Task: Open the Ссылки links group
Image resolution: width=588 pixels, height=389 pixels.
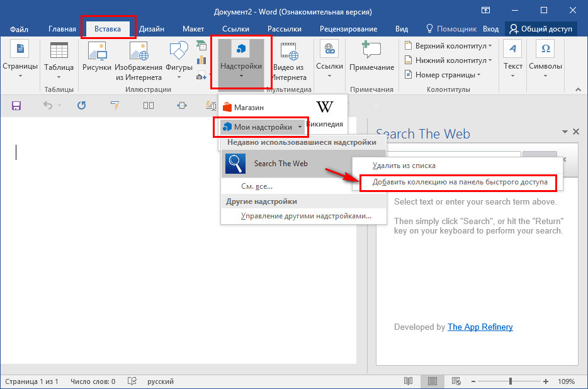Action: (329, 59)
